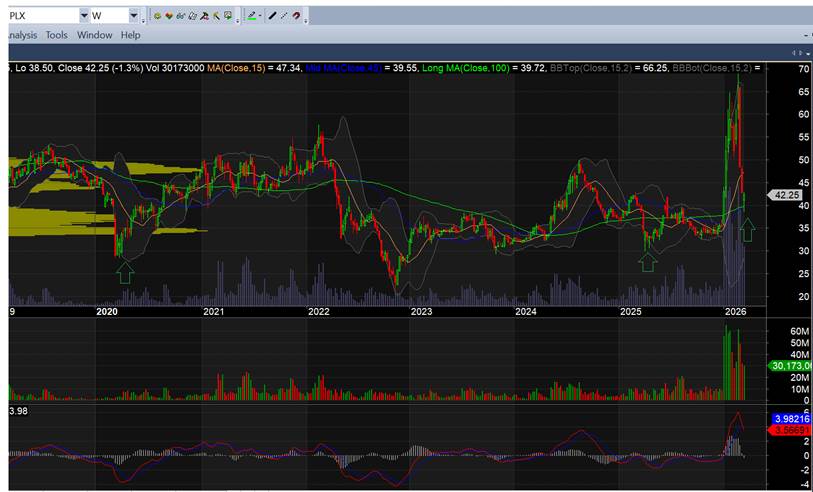This screenshot has width=813, height=492.
Task: Open the Window menu
Action: pyautogui.click(x=95, y=35)
